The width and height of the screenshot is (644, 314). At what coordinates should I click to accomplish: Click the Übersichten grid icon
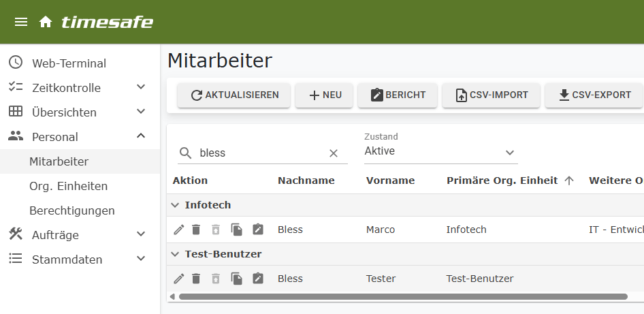[x=16, y=112]
